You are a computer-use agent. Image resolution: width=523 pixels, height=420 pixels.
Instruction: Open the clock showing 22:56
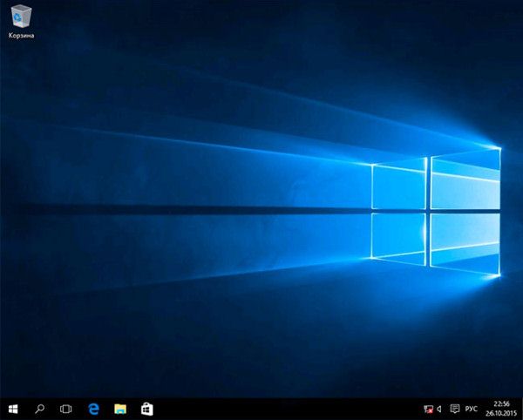[501, 404]
